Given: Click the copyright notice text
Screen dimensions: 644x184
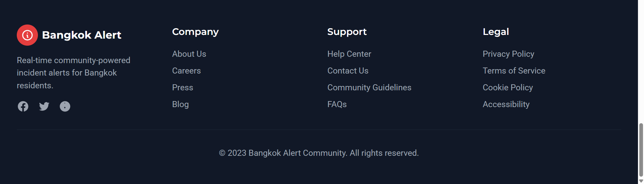Looking at the screenshot, I should [318, 153].
